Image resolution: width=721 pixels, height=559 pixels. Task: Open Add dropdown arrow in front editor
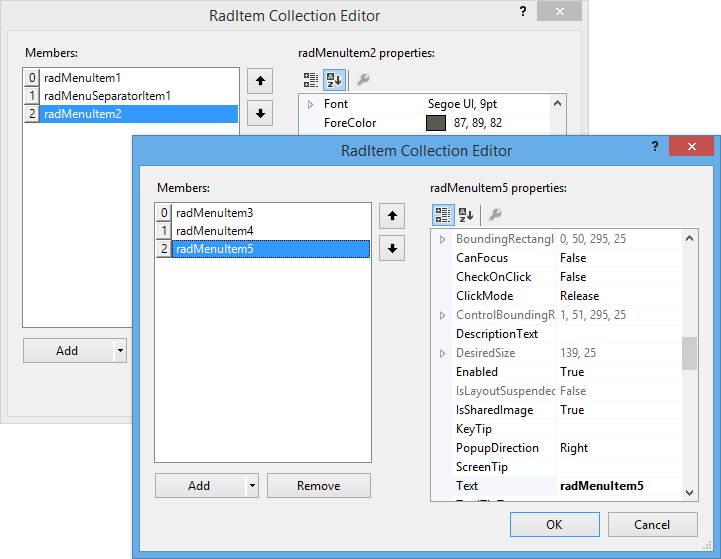[252, 485]
